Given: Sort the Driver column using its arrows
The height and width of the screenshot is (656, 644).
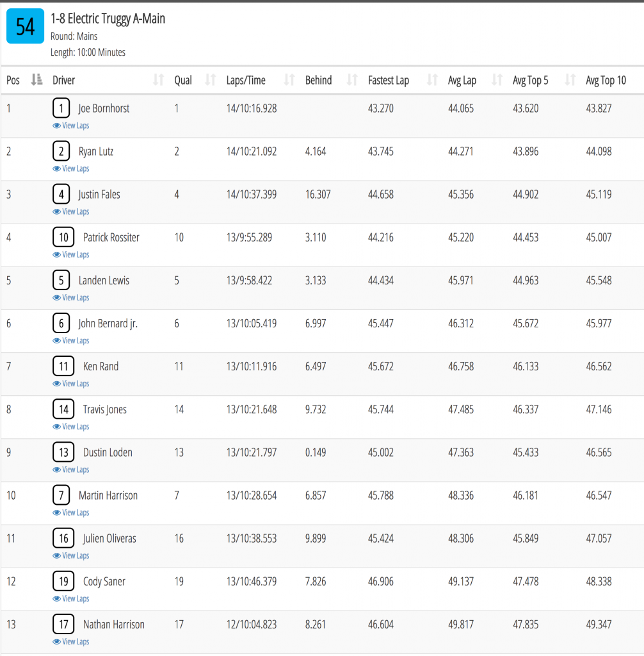Looking at the screenshot, I should 159,79.
